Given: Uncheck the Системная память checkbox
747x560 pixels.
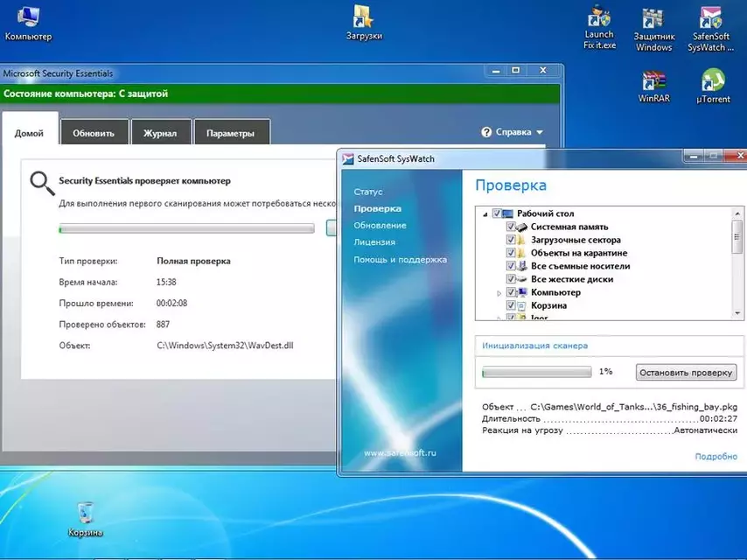Looking at the screenshot, I should [510, 227].
